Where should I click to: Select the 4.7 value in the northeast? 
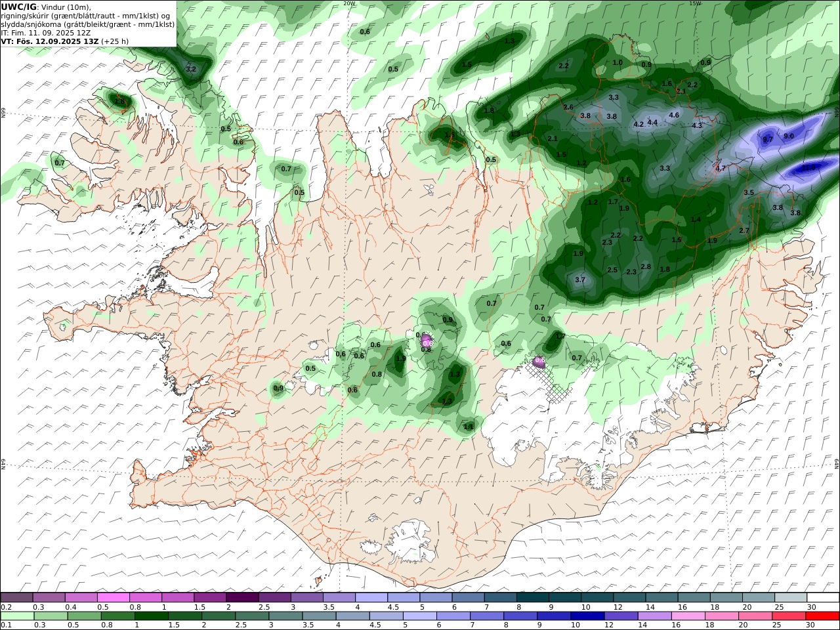pos(721,168)
